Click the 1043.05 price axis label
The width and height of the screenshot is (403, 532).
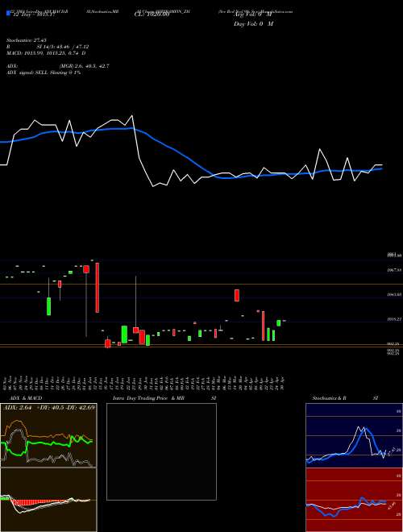[394, 295]
